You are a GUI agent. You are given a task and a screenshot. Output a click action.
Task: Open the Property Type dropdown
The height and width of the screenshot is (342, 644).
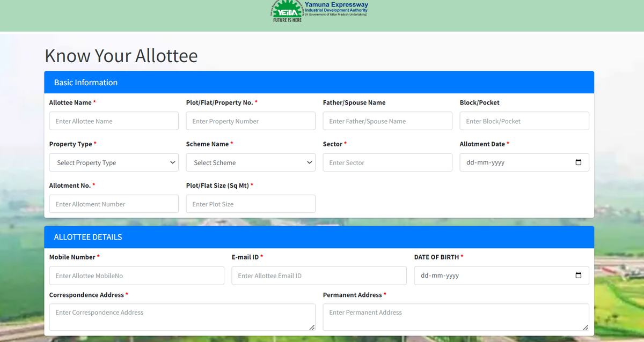[113, 162]
